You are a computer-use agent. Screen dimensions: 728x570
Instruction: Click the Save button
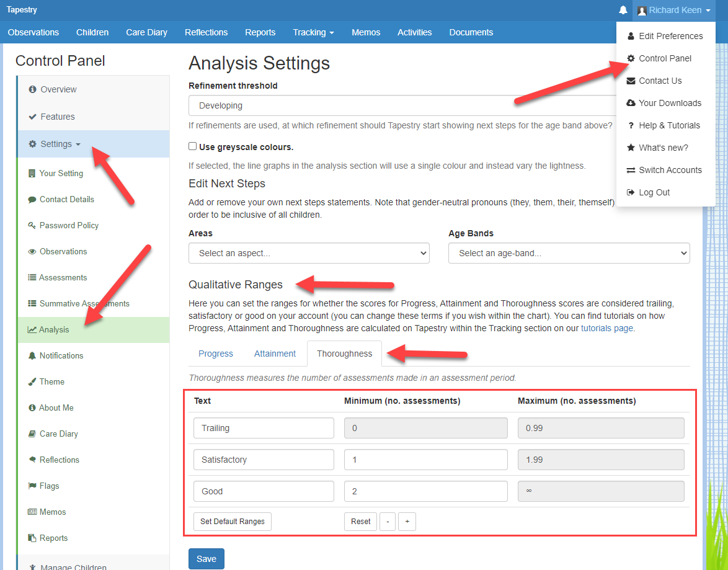click(206, 559)
